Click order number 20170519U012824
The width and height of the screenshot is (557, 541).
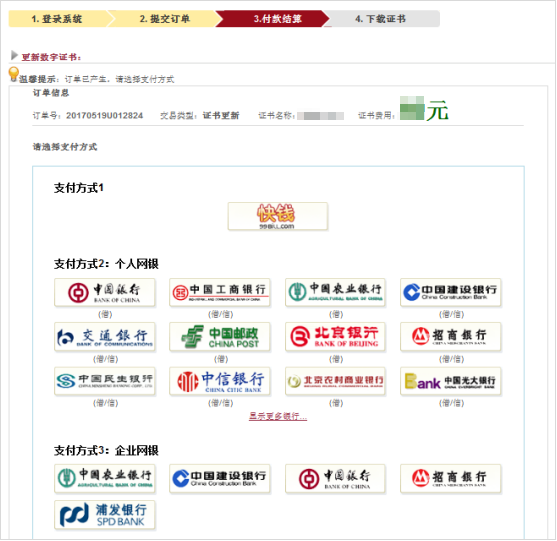[104, 115]
